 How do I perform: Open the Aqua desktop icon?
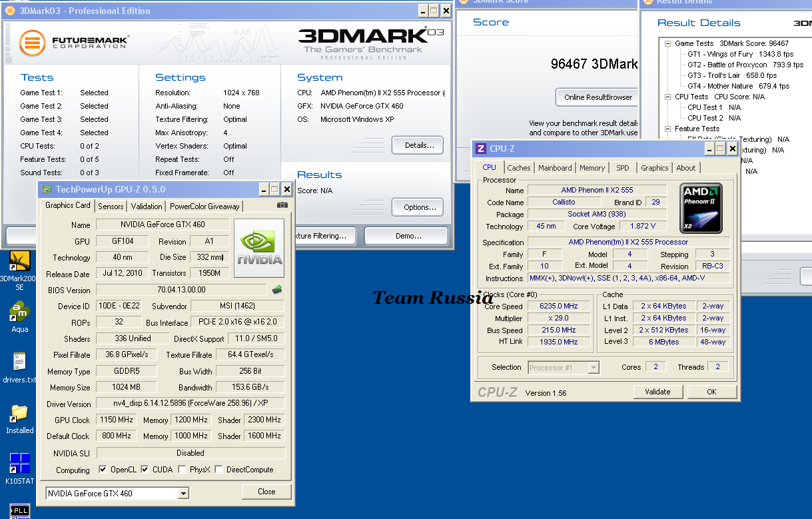pyautogui.click(x=19, y=312)
